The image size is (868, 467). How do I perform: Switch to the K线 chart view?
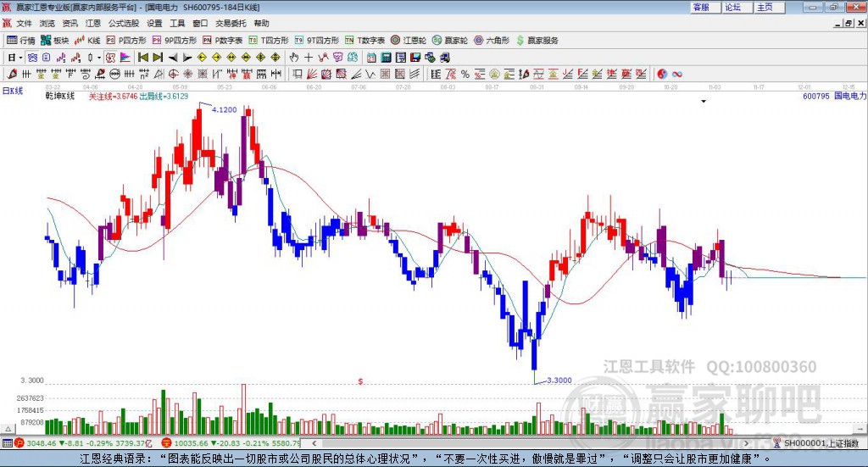(x=87, y=41)
